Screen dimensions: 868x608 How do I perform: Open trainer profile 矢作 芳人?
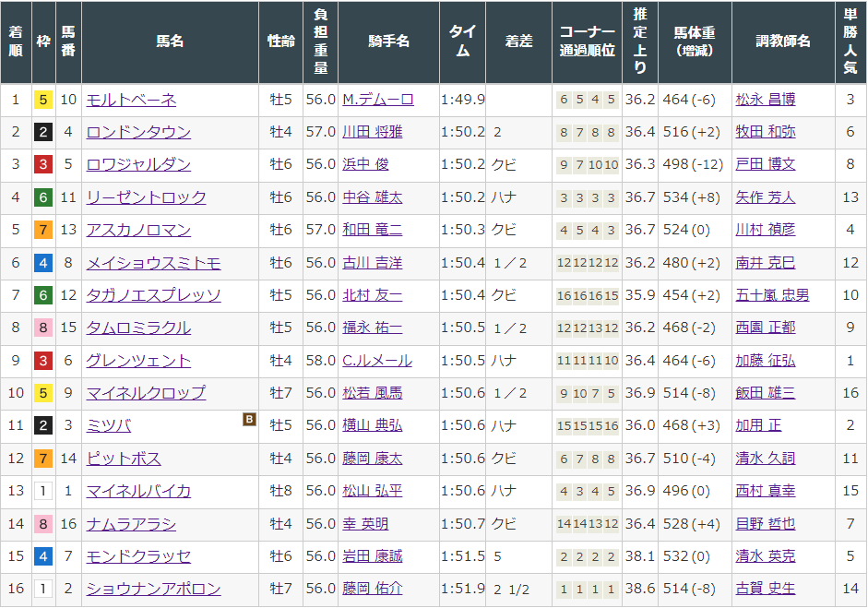coord(766,197)
